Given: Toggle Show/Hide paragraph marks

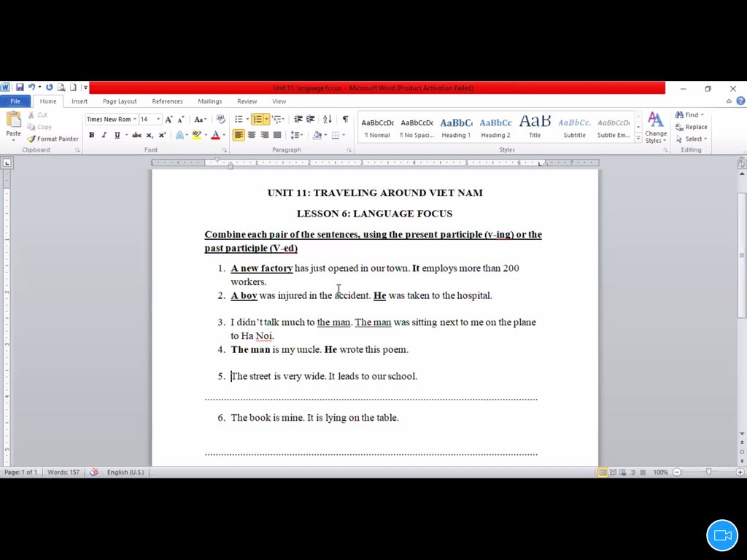Looking at the screenshot, I should (345, 119).
